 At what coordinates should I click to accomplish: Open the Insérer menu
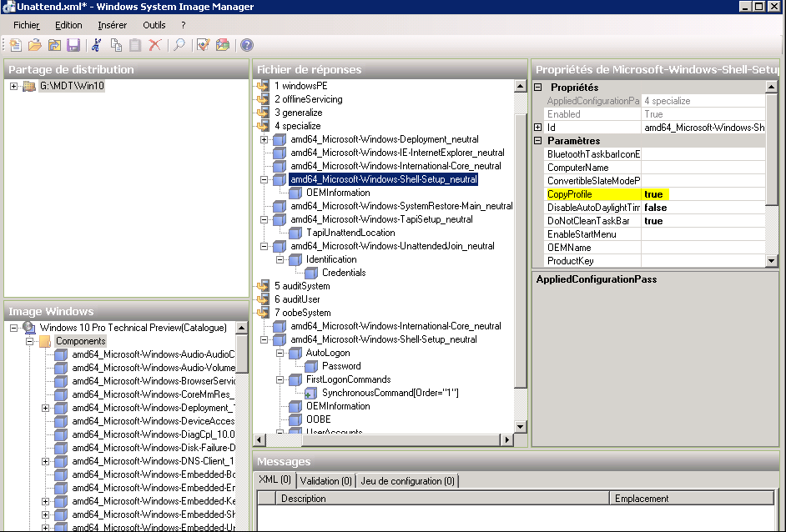(x=113, y=25)
